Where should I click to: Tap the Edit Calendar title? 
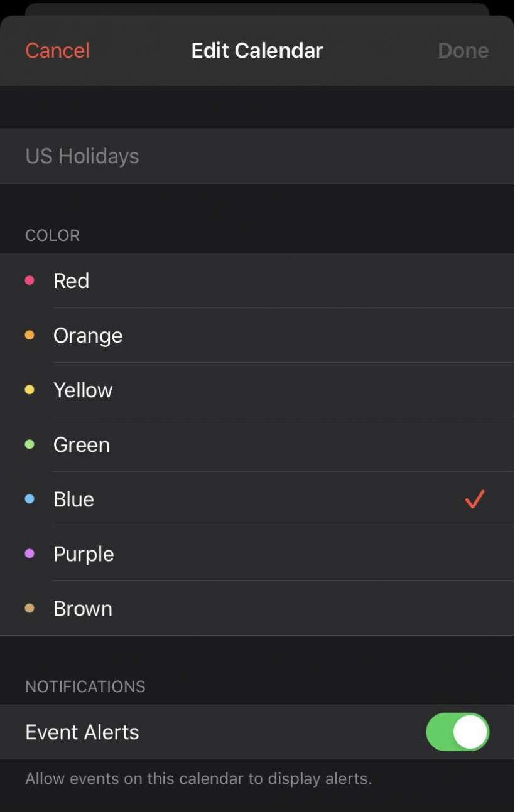257,50
